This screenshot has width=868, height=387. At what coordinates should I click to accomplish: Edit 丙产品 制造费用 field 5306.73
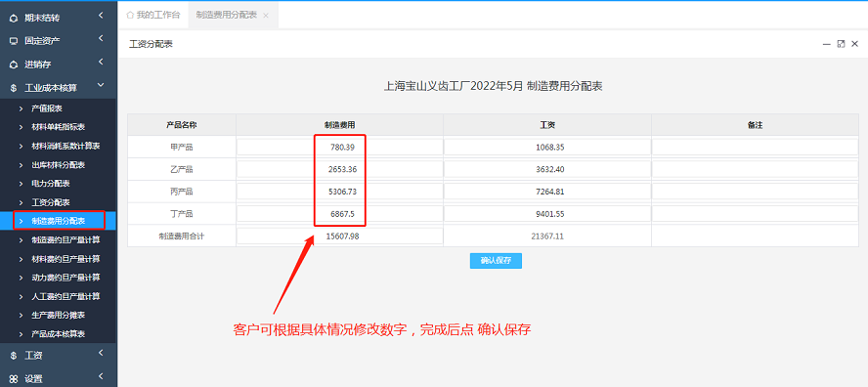(x=340, y=192)
